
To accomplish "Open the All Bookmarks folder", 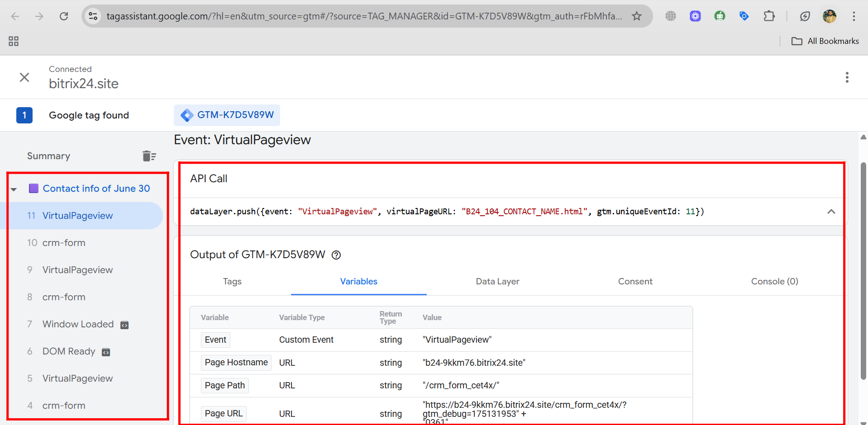I will click(825, 41).
